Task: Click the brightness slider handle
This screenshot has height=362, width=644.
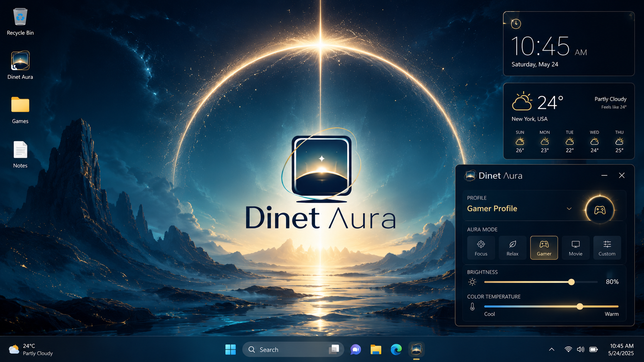Action: [572, 282]
